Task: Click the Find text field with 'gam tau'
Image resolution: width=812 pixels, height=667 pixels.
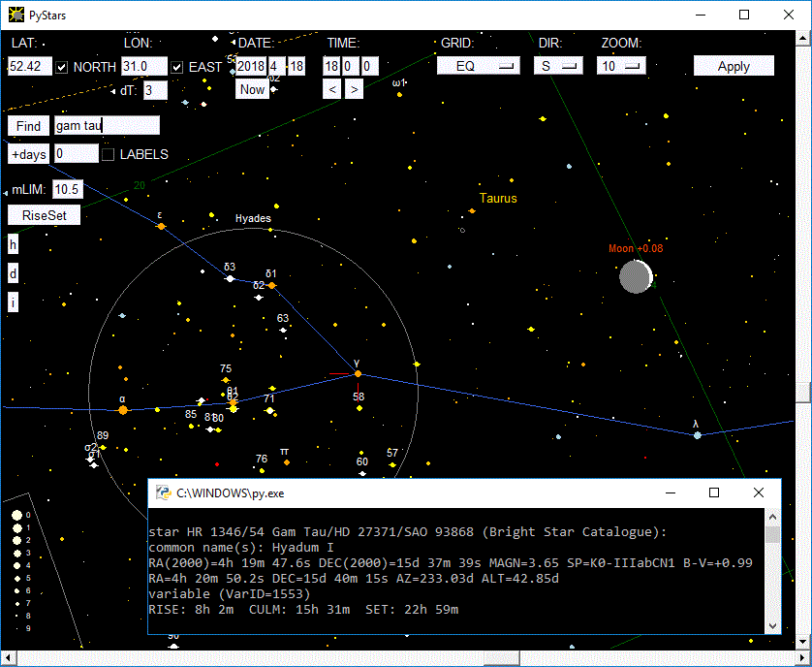Action: click(106, 126)
